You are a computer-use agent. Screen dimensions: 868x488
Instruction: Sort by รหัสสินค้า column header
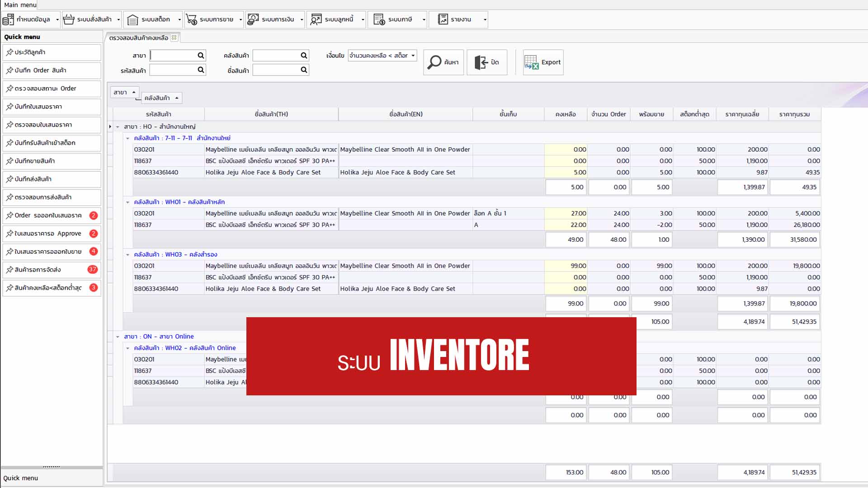pyautogui.click(x=159, y=114)
